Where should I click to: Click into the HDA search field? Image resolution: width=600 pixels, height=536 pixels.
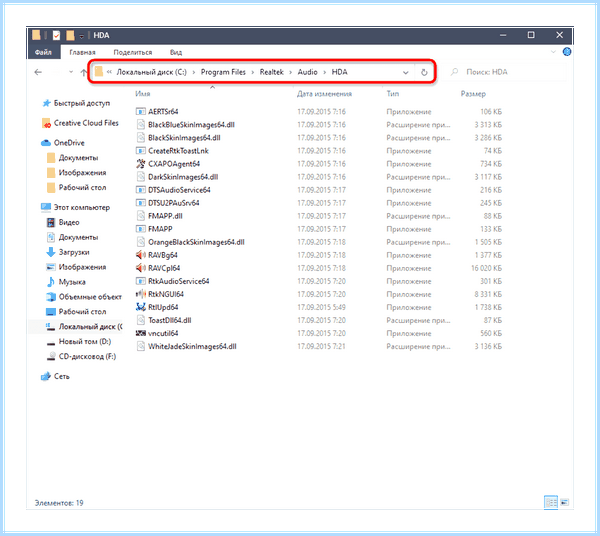pos(507,72)
